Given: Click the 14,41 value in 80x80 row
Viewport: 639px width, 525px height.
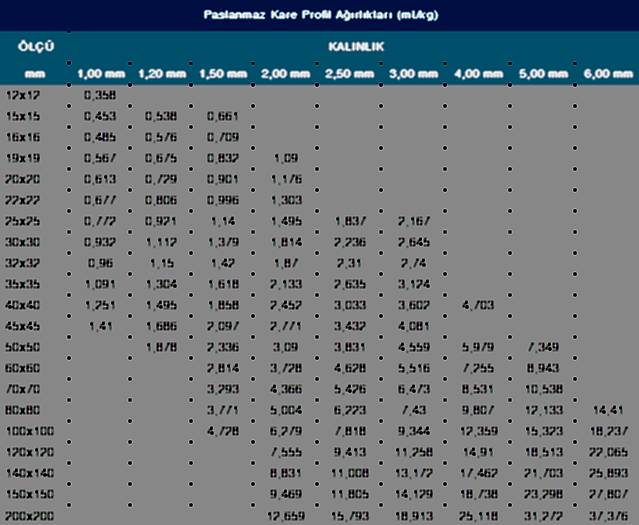Looking at the screenshot, I should click(x=607, y=410).
